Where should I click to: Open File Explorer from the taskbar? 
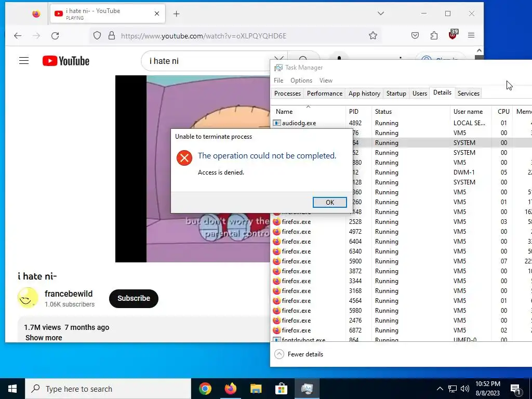coord(256,389)
